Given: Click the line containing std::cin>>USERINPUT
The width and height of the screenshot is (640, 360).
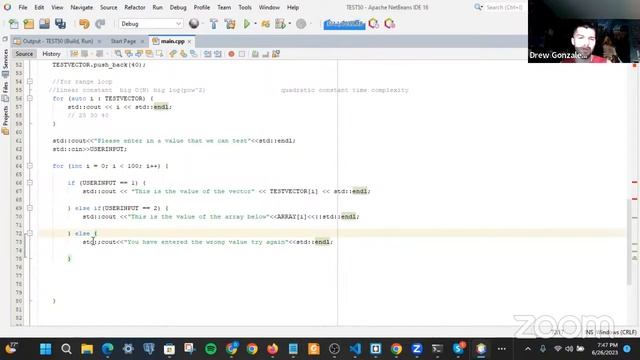Looking at the screenshot, I should 89,149.
